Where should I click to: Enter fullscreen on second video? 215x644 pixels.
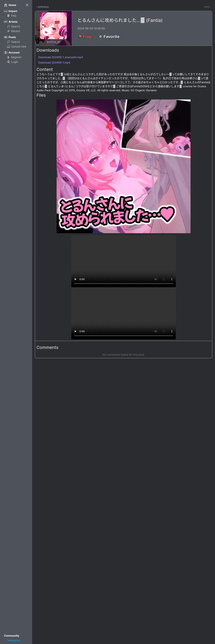click(164, 331)
